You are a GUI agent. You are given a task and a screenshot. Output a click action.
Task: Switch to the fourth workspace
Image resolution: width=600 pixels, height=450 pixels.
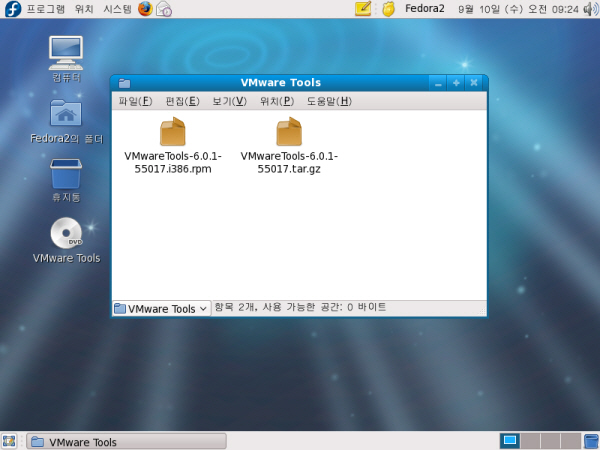click(571, 441)
